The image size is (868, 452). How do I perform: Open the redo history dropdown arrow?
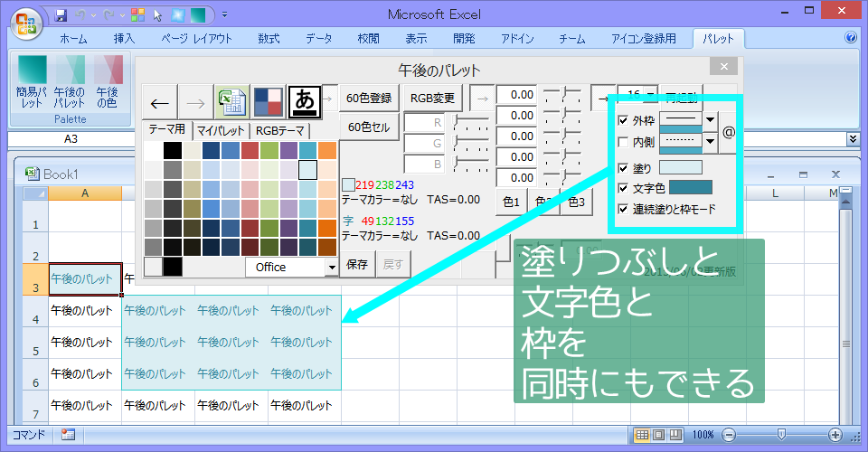pos(122,15)
